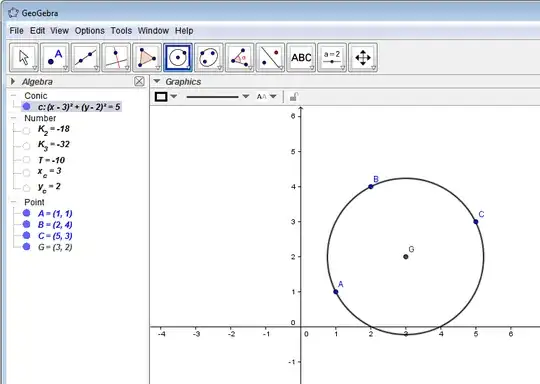Open the Tools menu

coord(121,31)
